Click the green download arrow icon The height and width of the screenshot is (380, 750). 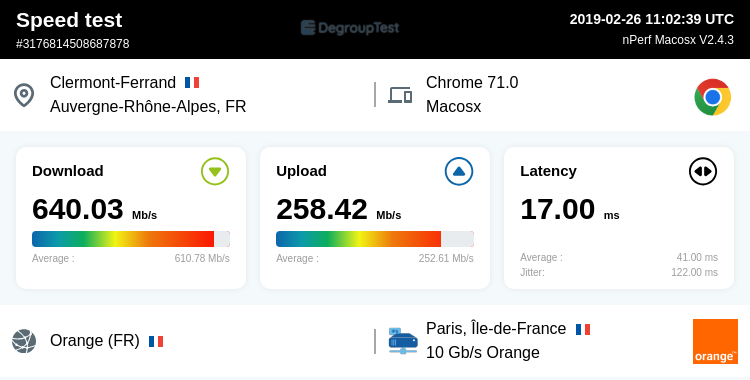click(x=215, y=171)
